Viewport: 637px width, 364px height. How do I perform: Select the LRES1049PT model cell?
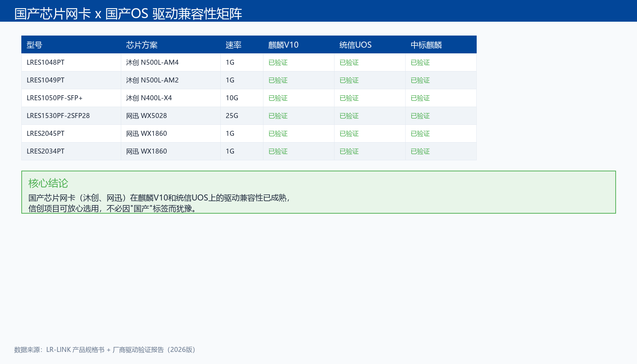(71, 80)
